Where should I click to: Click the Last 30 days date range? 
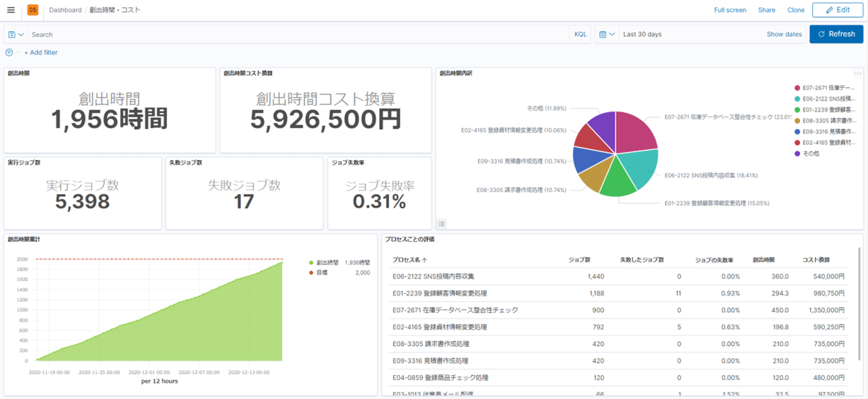(x=642, y=34)
